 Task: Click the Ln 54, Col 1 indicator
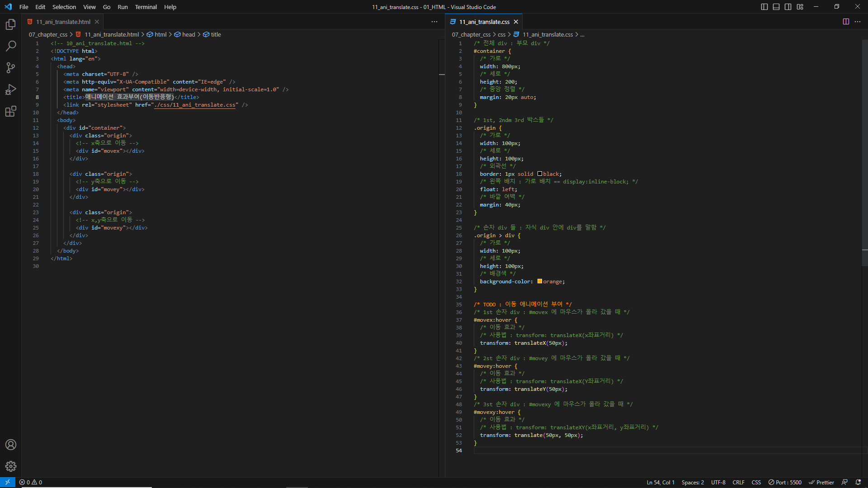pyautogui.click(x=660, y=482)
